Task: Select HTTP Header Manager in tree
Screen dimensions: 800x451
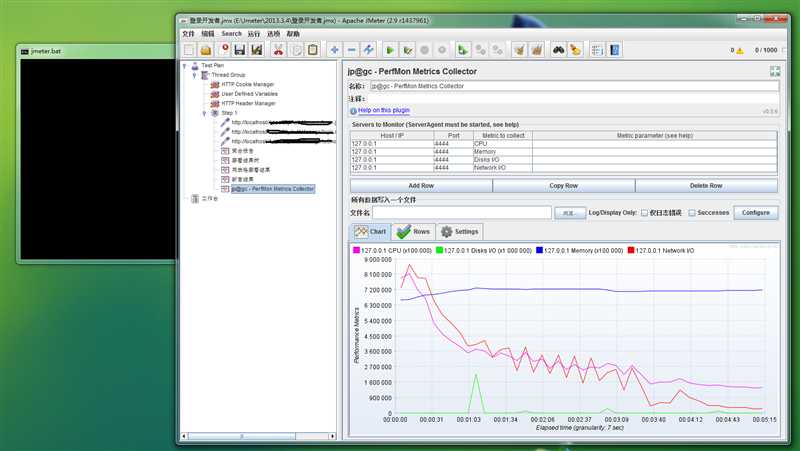Action: 248,104
